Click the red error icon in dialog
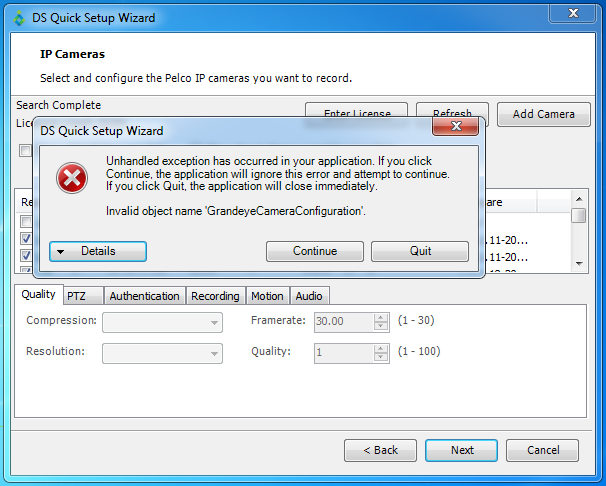The image size is (606, 486). (70, 179)
